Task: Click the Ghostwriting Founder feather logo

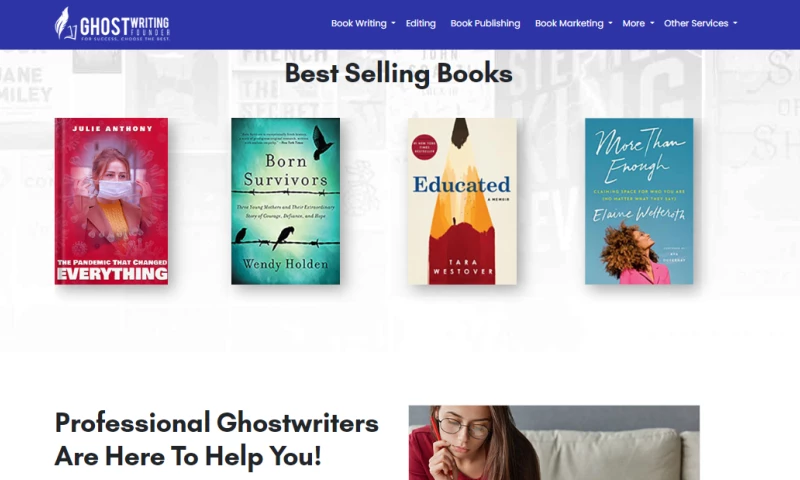Action: pyautogui.click(x=65, y=23)
